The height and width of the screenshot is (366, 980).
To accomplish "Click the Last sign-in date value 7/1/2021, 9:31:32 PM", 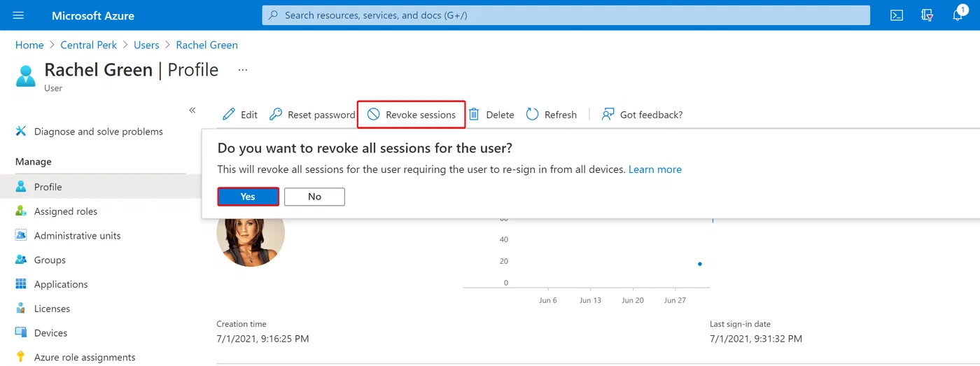I will (756, 339).
